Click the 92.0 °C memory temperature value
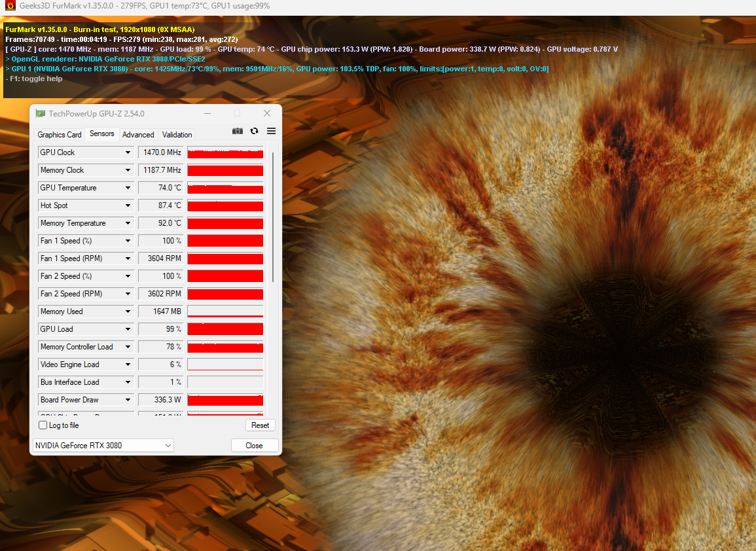 point(160,223)
